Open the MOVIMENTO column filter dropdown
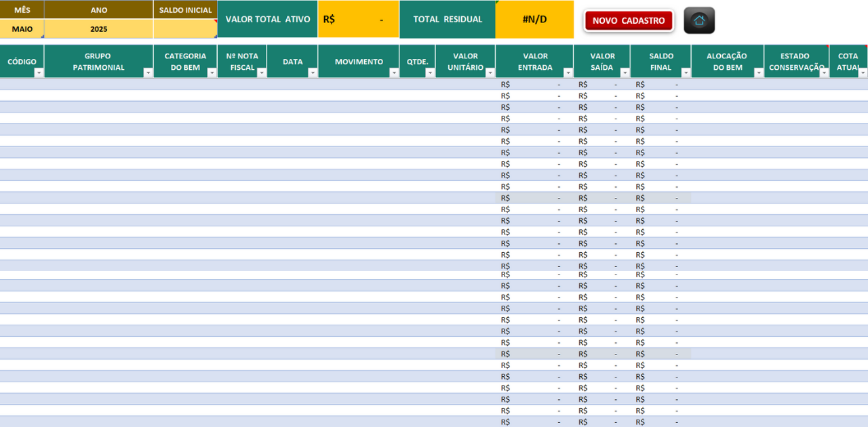Viewport: 868px width, 427px height. (x=394, y=73)
